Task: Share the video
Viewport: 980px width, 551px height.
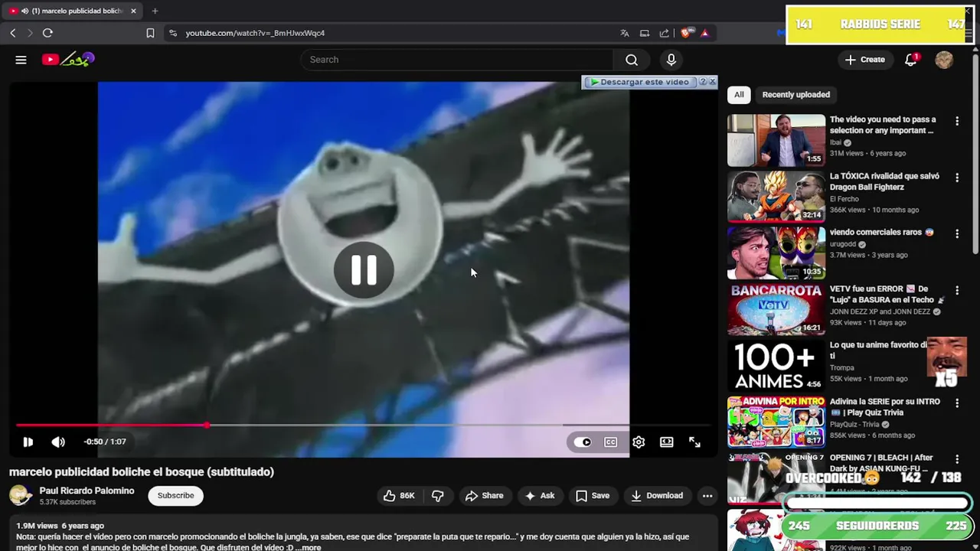Action: pos(484,495)
